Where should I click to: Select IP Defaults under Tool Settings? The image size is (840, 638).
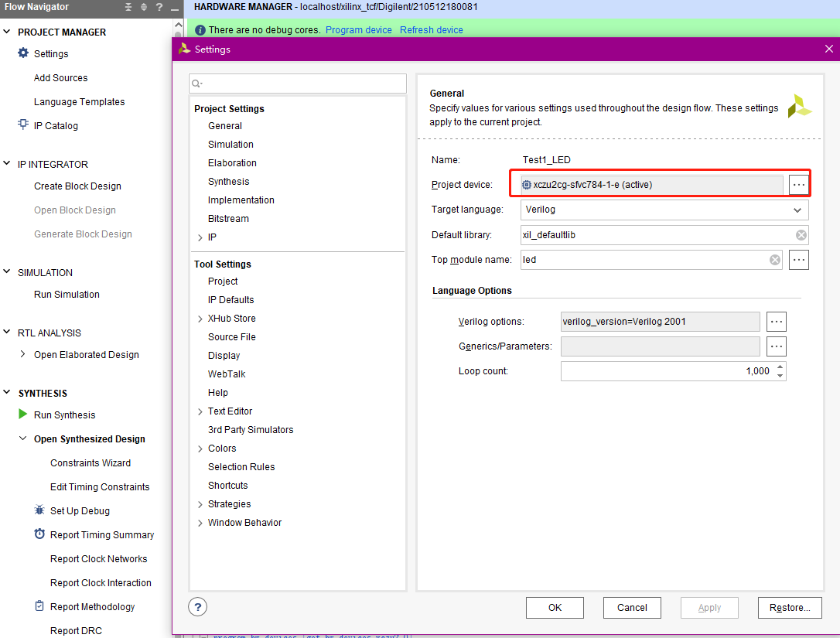pyautogui.click(x=231, y=300)
